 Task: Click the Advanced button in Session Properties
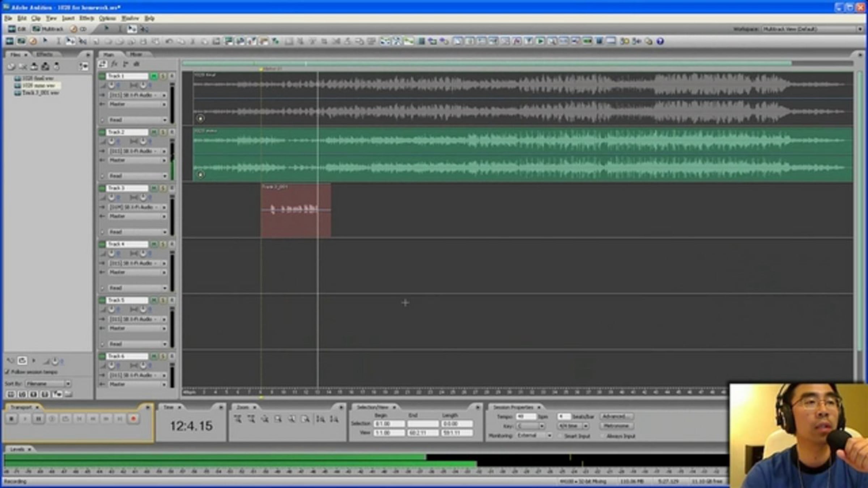tap(616, 416)
